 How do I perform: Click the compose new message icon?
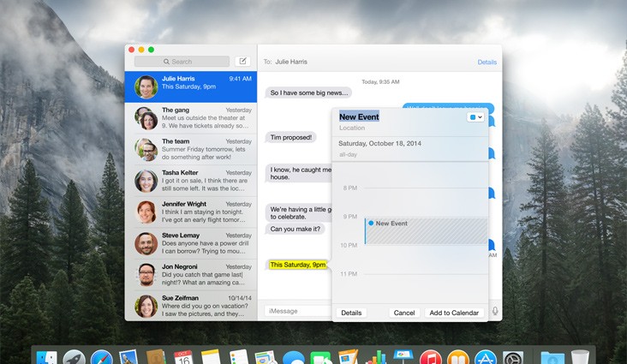point(242,62)
